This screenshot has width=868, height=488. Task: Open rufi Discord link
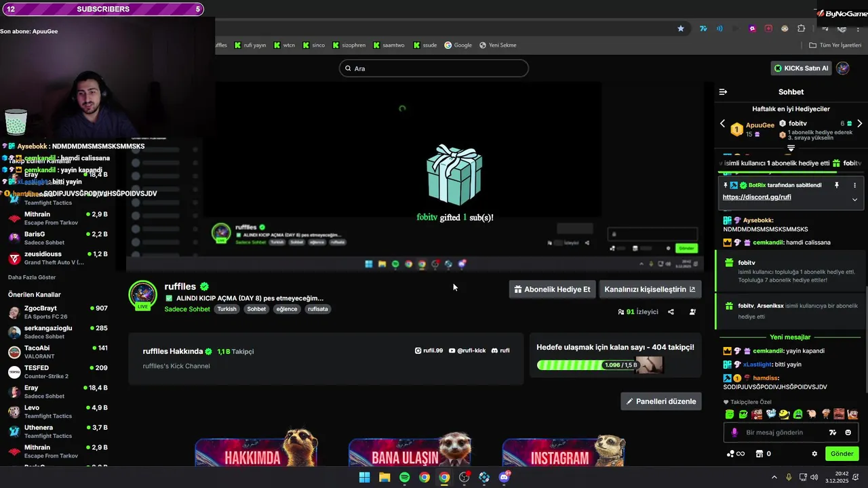[500, 350]
